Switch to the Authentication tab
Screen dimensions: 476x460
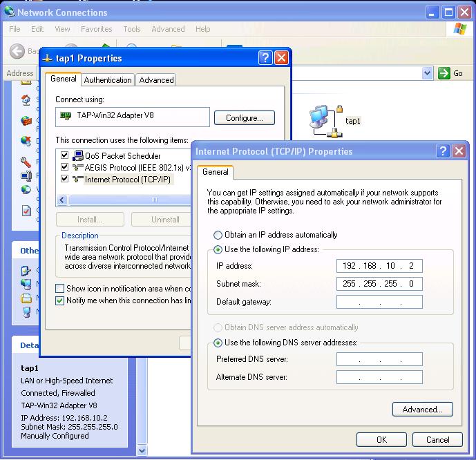[108, 80]
